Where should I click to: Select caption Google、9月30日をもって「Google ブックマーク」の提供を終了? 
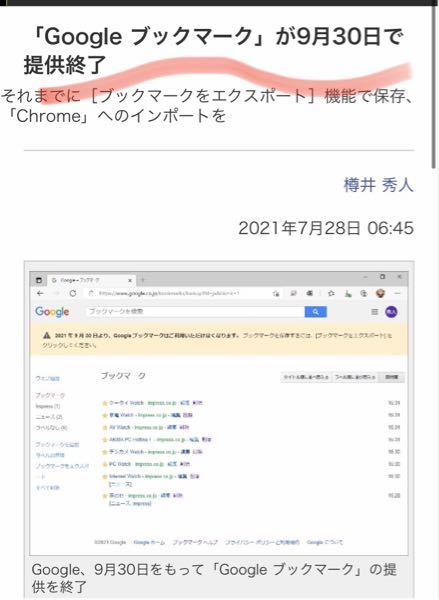click(214, 578)
